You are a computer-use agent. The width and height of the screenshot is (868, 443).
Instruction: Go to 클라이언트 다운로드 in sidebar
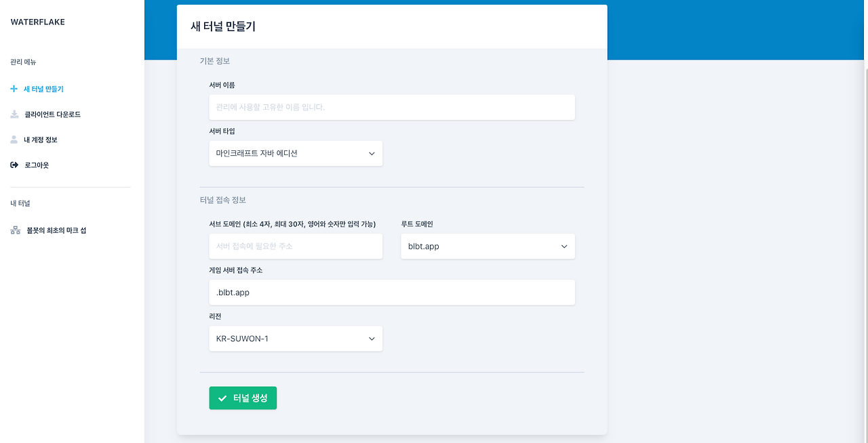[x=52, y=114]
